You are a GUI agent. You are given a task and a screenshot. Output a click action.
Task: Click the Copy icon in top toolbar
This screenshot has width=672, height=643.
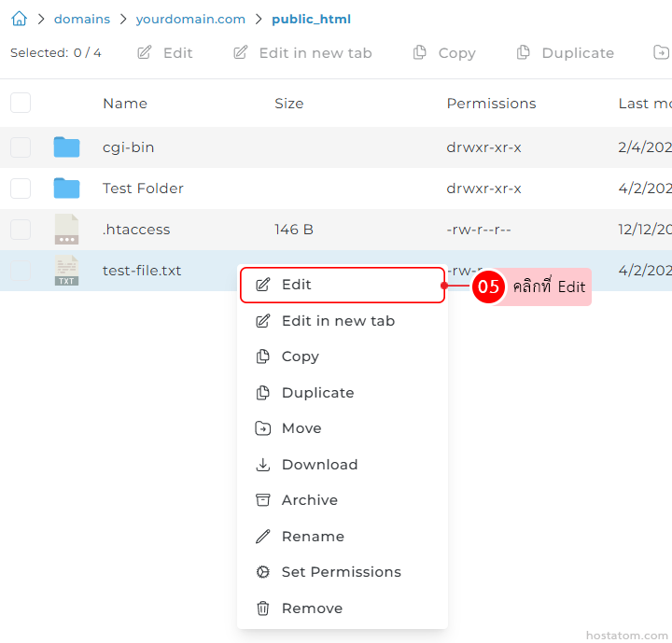coord(420,52)
